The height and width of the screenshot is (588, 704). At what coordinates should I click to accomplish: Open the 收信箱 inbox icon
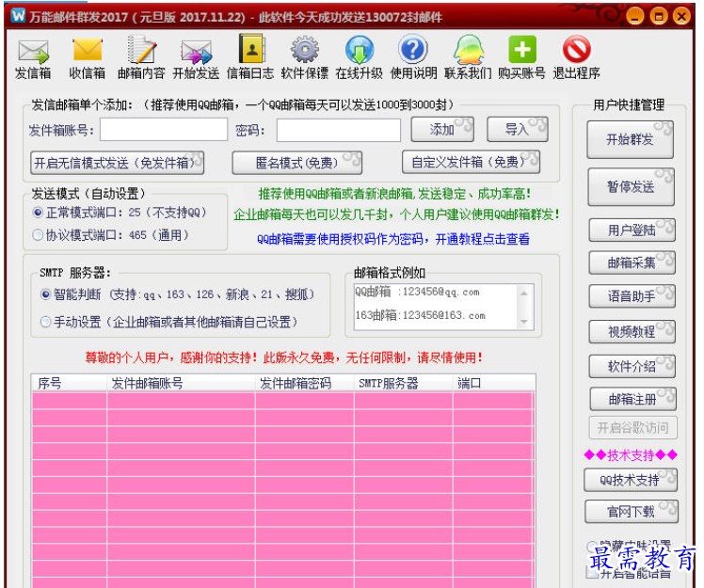87,51
